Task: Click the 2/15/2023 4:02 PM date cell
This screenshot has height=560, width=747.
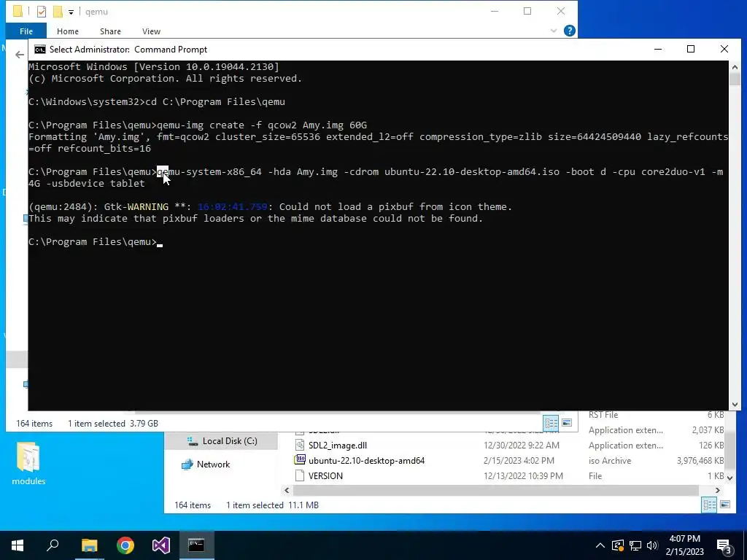Action: pos(519,461)
